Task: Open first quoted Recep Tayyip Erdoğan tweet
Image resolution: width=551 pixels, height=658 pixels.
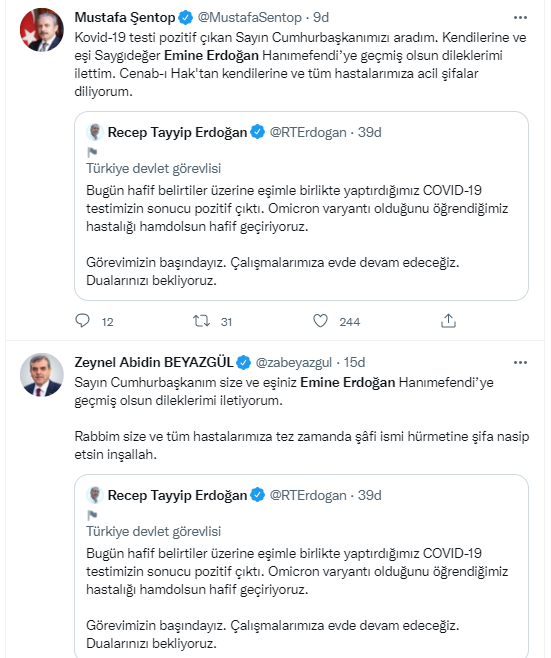Action: point(301,206)
